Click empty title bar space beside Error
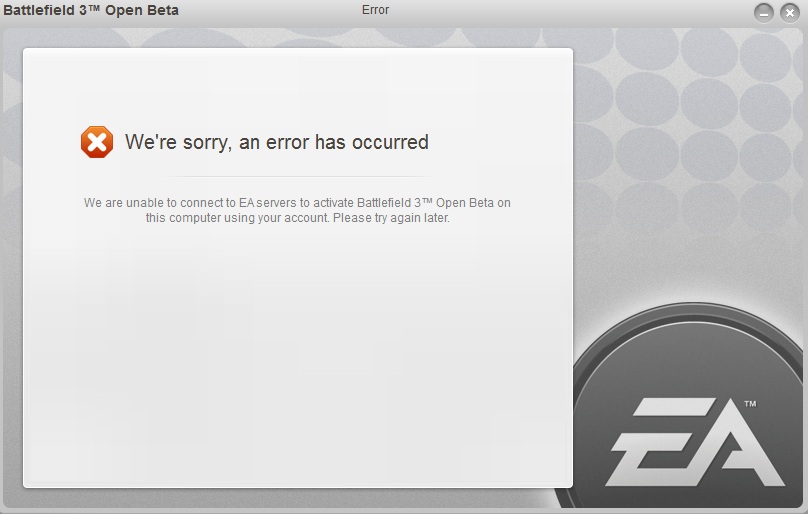This screenshot has width=808, height=514. pyautogui.click(x=567, y=11)
